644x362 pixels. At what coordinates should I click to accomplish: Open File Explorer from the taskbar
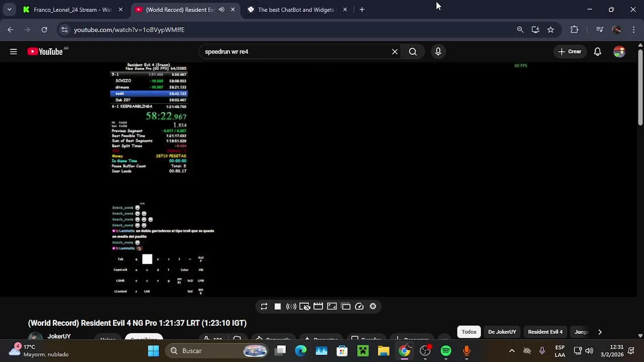pyautogui.click(x=383, y=350)
